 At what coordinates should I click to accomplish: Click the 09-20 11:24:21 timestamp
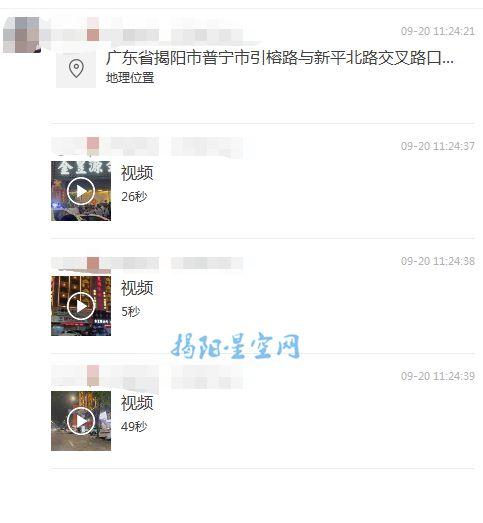pos(438,31)
